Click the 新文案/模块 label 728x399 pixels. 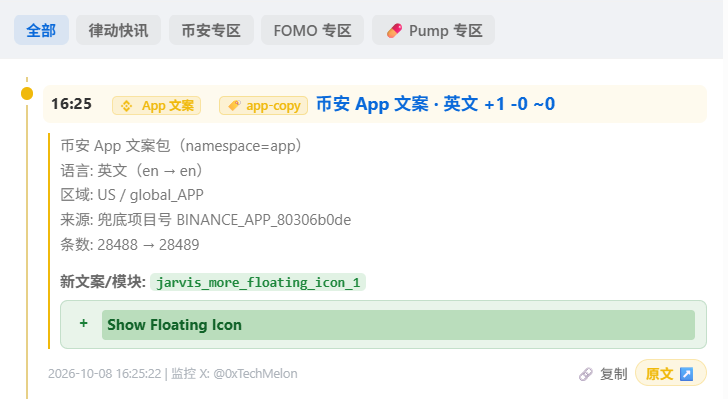pyautogui.click(x=103, y=282)
